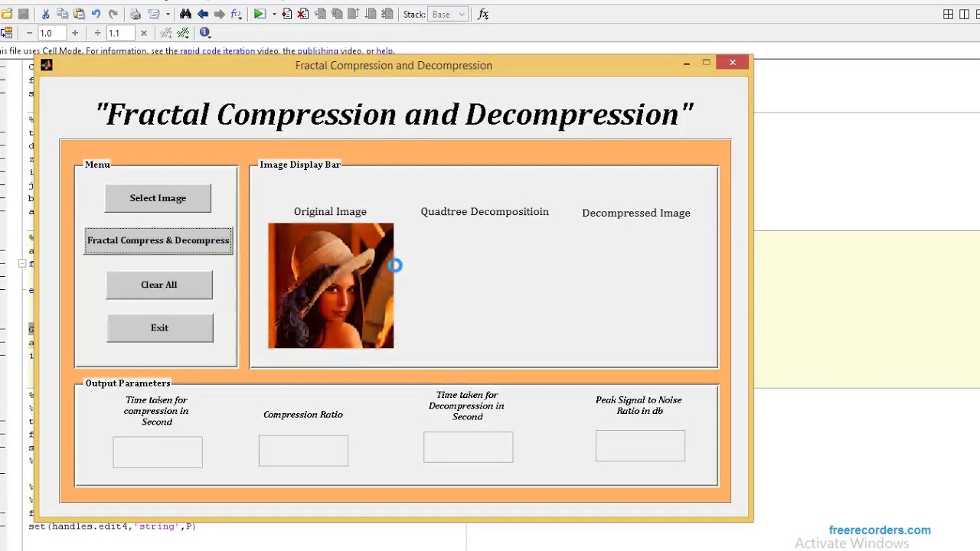980x551 pixels.
Task: Run the script with green play icon
Action: click(260, 14)
